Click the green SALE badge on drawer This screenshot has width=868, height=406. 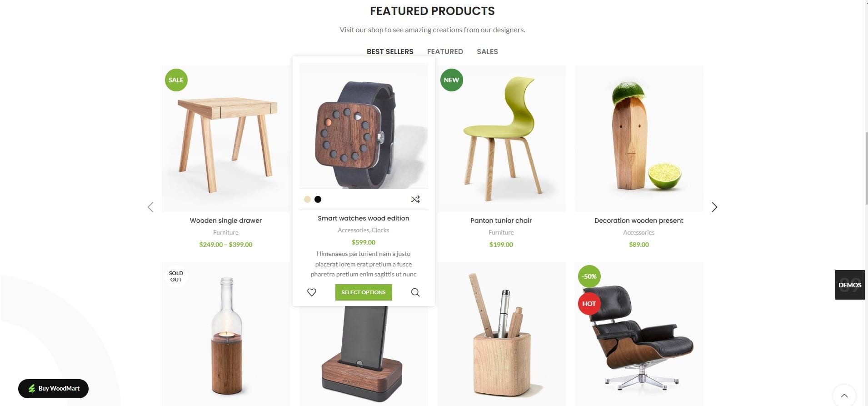pos(176,80)
